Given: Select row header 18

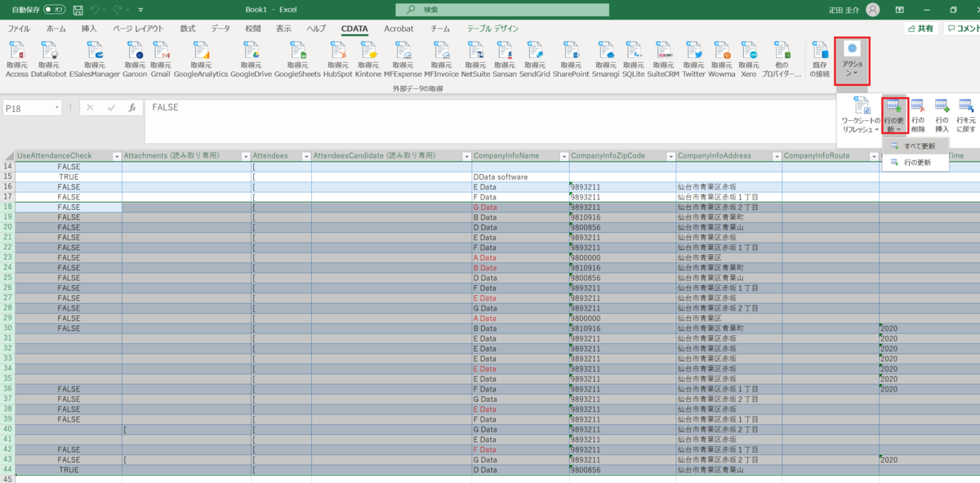Looking at the screenshot, I should click(x=8, y=208).
